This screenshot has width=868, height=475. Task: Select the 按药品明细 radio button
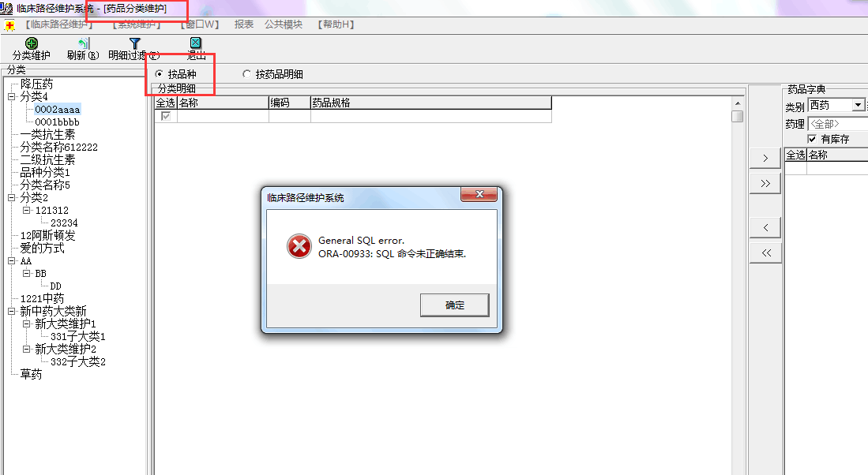click(247, 74)
